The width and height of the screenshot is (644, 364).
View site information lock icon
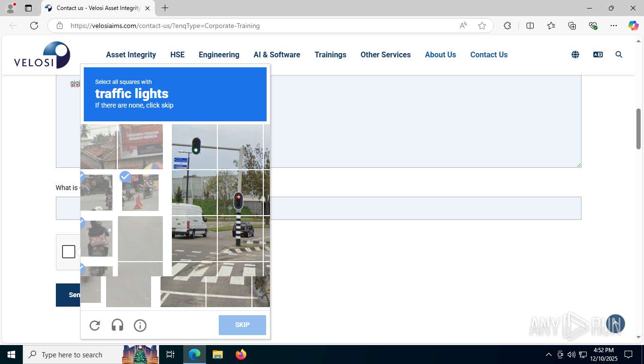(x=60, y=26)
